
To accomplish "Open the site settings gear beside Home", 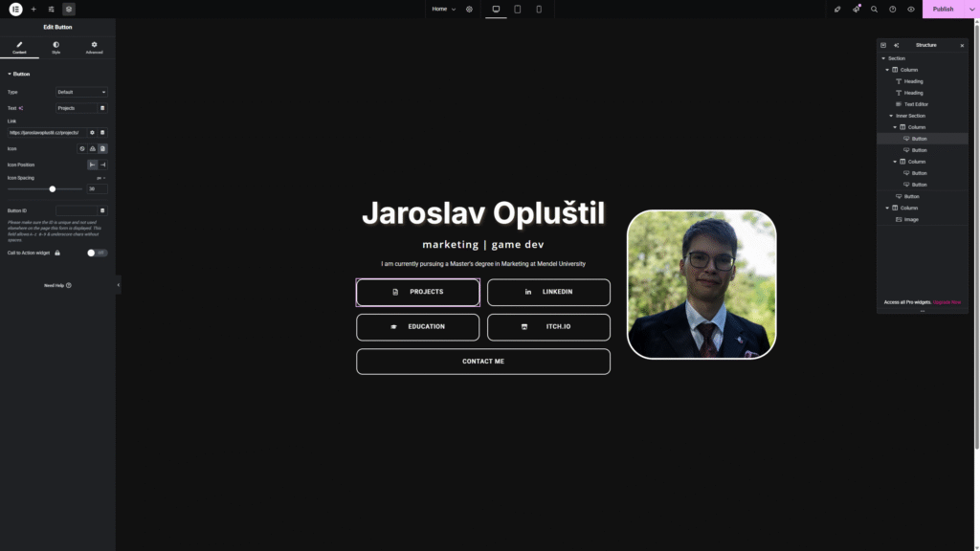I will (x=468, y=9).
